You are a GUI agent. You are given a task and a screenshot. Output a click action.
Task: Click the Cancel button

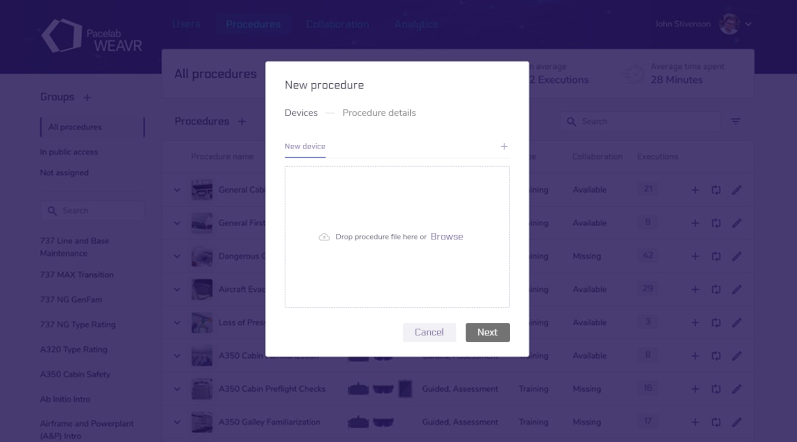[429, 332]
